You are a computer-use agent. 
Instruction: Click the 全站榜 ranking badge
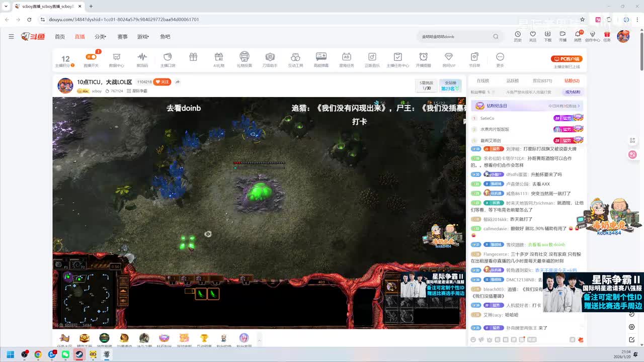coord(450,85)
